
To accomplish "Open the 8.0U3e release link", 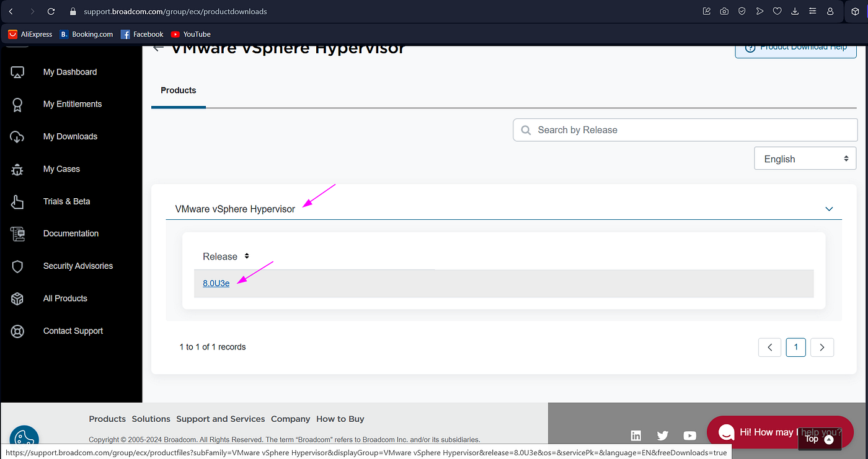I will coord(216,283).
